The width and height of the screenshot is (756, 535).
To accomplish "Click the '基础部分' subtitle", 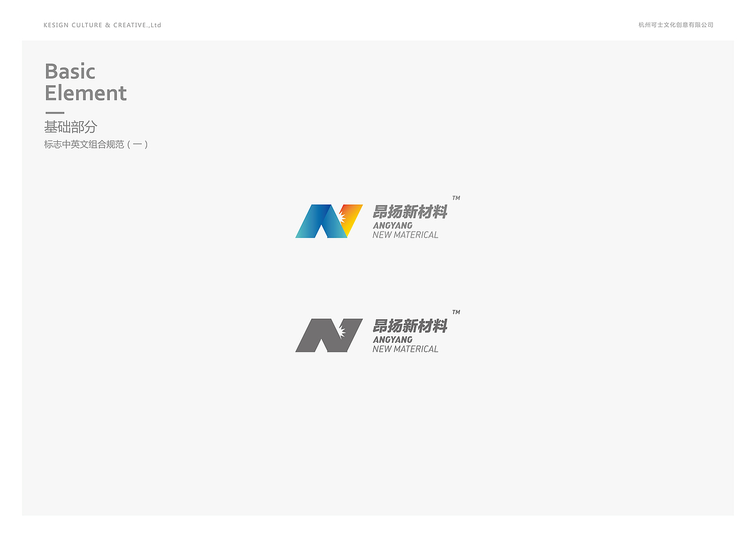I will coord(70,127).
